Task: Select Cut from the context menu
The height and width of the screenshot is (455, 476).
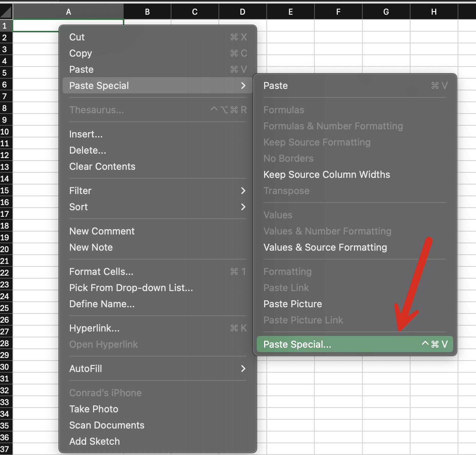Action: (77, 37)
